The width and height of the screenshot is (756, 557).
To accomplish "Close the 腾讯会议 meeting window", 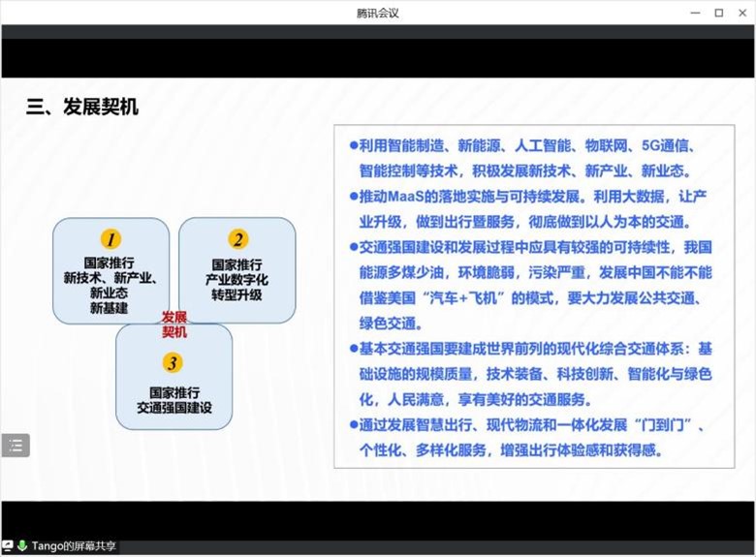I will pos(741,13).
